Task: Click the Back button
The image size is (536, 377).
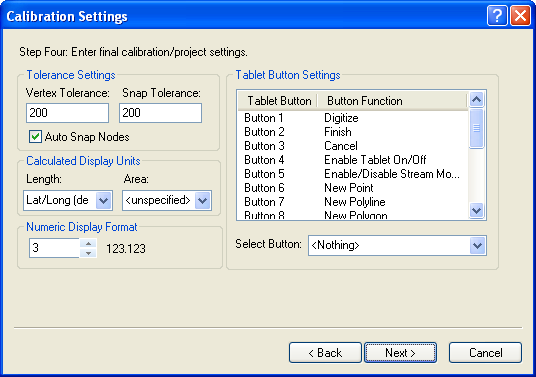Action: point(325,352)
